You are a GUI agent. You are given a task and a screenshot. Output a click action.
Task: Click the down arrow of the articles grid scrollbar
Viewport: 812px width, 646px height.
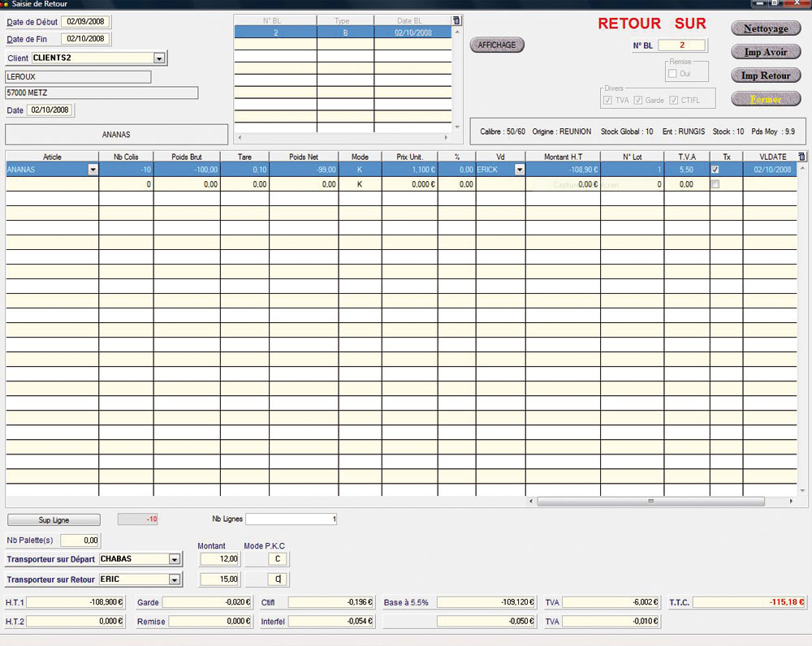tap(802, 491)
